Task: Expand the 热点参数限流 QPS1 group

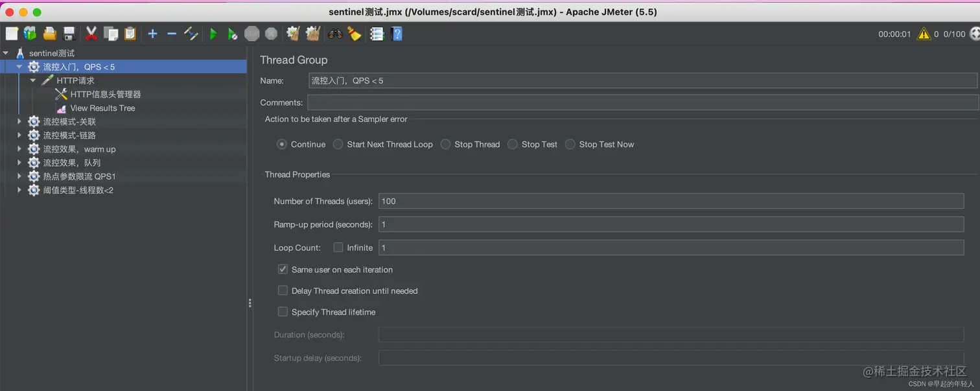Action: coord(19,176)
